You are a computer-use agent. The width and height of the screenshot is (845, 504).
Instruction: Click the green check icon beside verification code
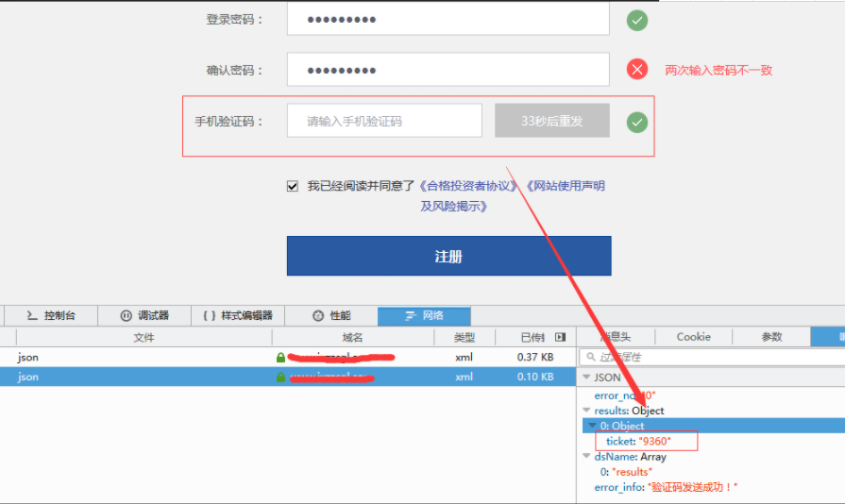[637, 123]
